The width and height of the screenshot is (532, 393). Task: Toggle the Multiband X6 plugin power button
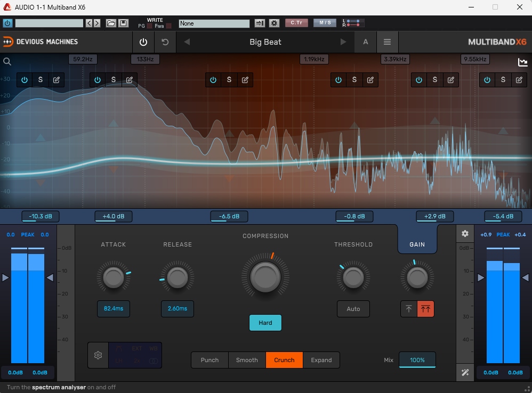pos(143,42)
